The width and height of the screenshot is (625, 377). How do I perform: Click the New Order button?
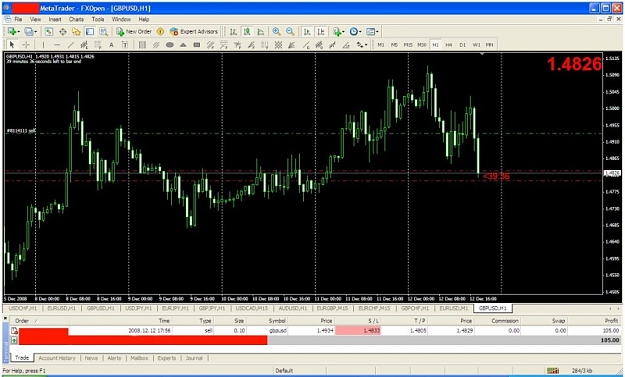pyautogui.click(x=134, y=31)
